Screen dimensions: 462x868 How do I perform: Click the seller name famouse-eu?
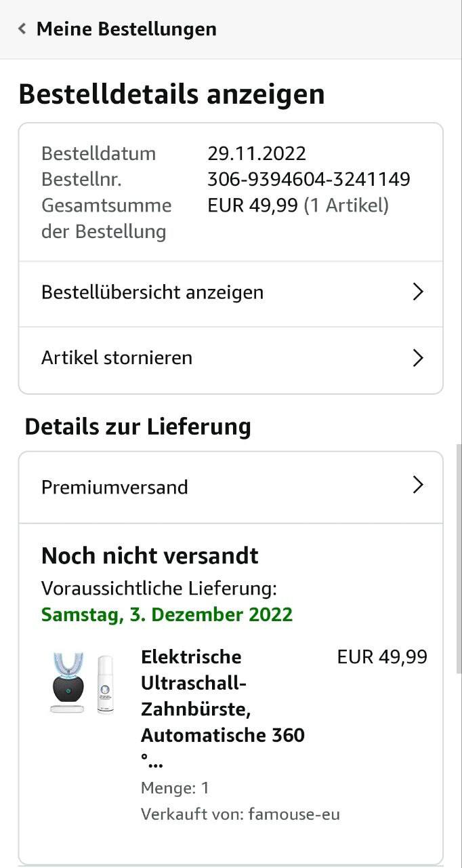pos(294,814)
